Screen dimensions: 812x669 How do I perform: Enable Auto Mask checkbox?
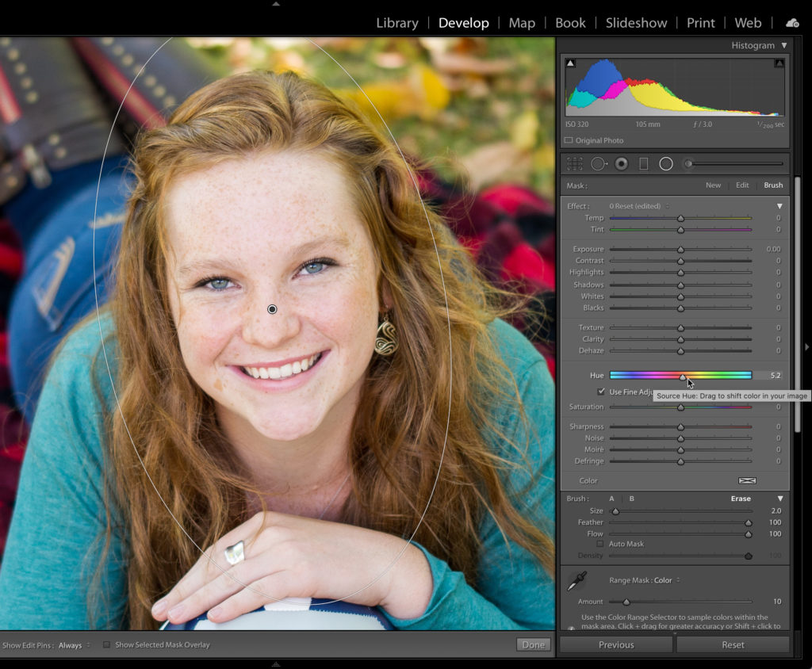click(600, 544)
